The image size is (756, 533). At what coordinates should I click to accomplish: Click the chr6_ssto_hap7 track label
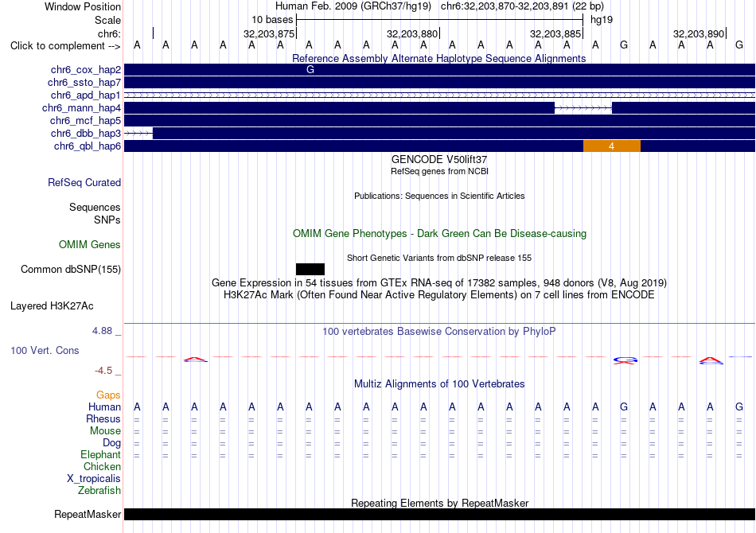(84, 83)
